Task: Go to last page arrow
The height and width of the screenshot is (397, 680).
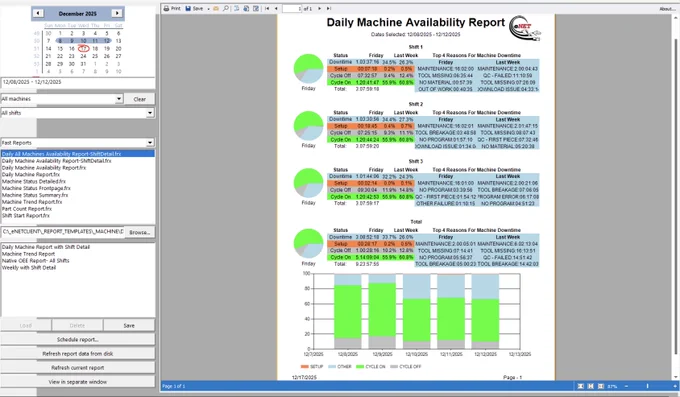Action: point(329,8)
